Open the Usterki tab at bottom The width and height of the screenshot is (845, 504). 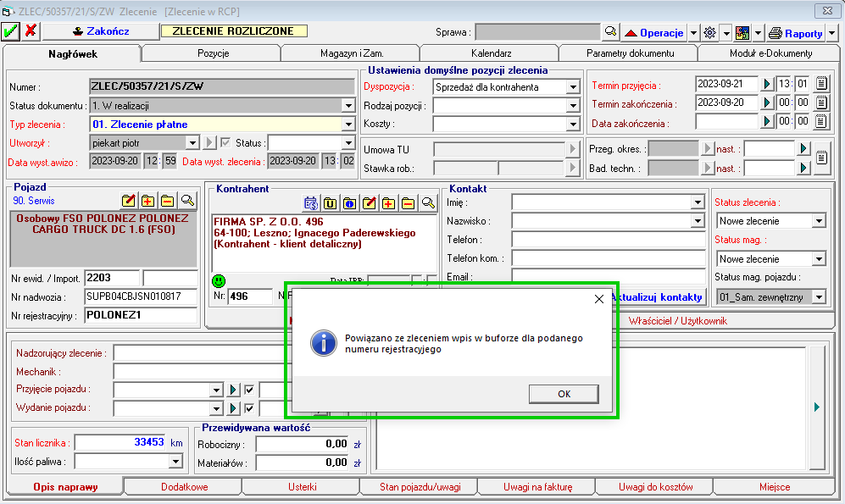302,487
